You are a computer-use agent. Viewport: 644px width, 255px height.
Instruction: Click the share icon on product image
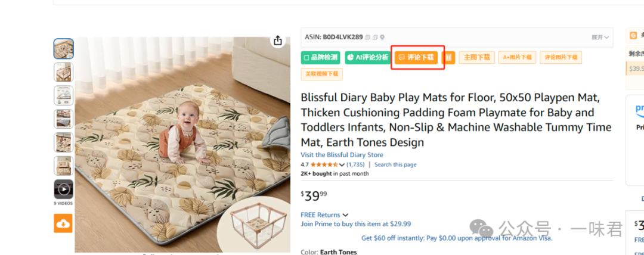[278, 41]
